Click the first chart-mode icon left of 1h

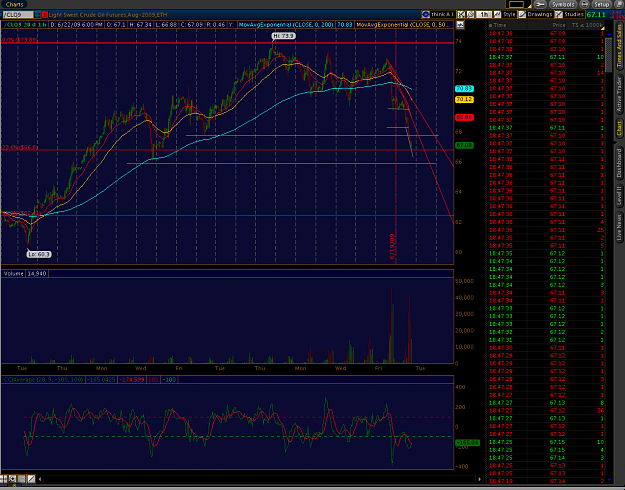click(x=461, y=14)
